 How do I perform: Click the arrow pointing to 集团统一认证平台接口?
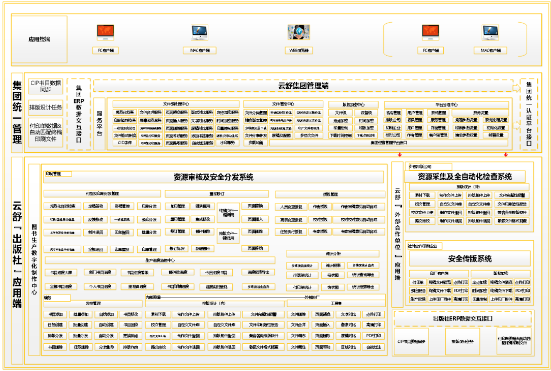coord(516,88)
